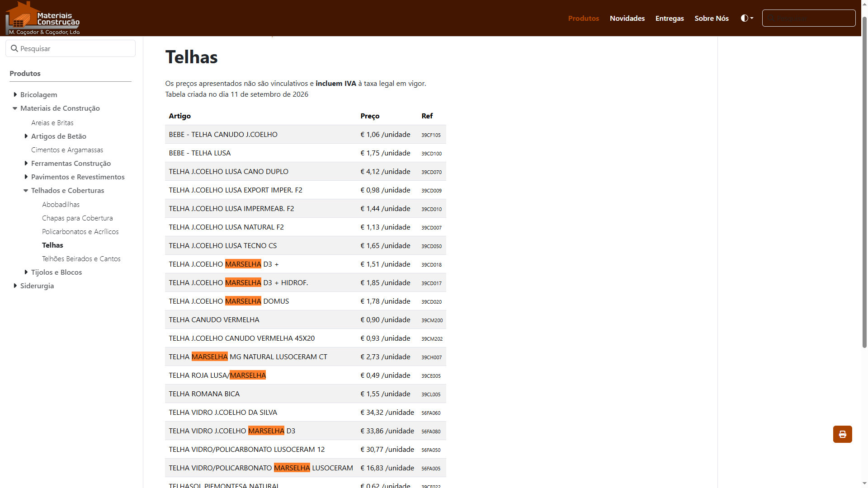Click TELHA ROMANA BICA row

(305, 394)
